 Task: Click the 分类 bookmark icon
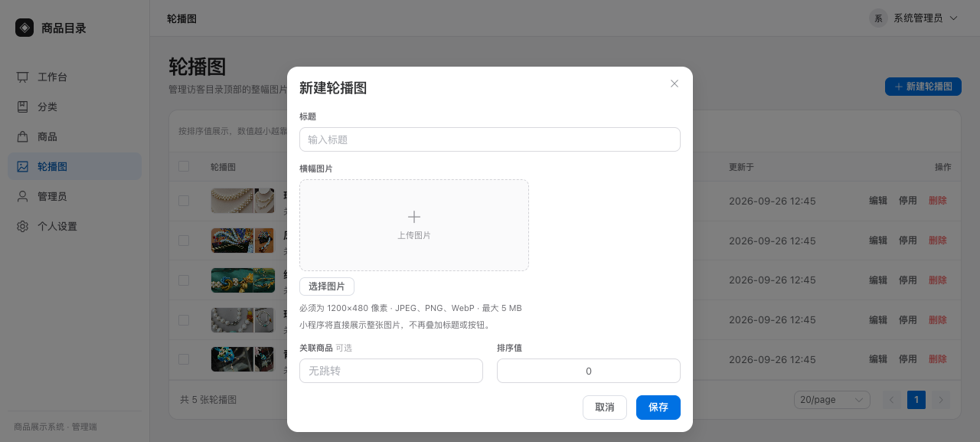[23, 106]
